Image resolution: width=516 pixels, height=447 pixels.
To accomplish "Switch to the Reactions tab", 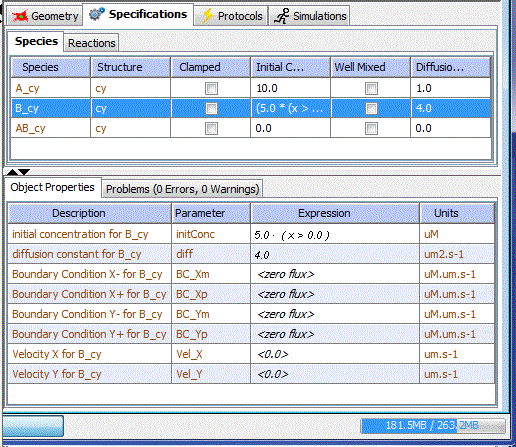I will 91,43.
